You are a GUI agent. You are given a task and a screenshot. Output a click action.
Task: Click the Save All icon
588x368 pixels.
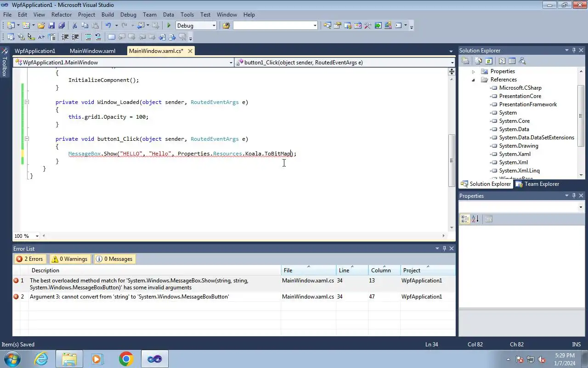click(62, 26)
